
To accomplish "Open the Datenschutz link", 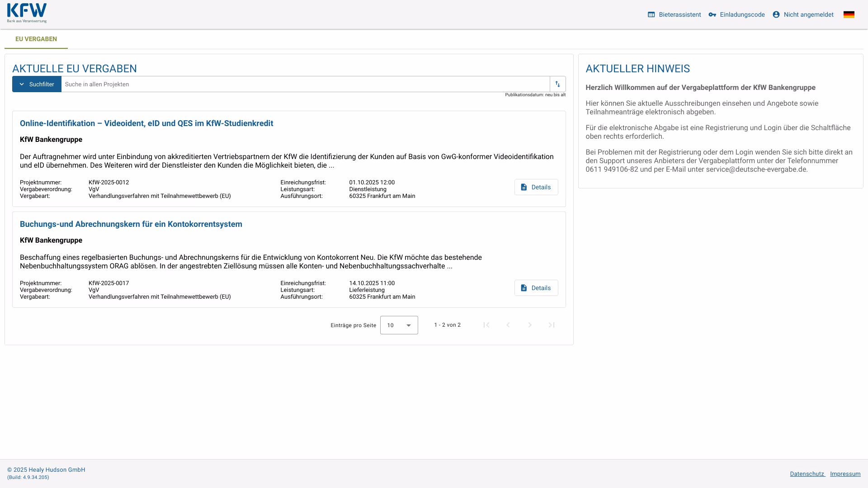I will coord(807,474).
